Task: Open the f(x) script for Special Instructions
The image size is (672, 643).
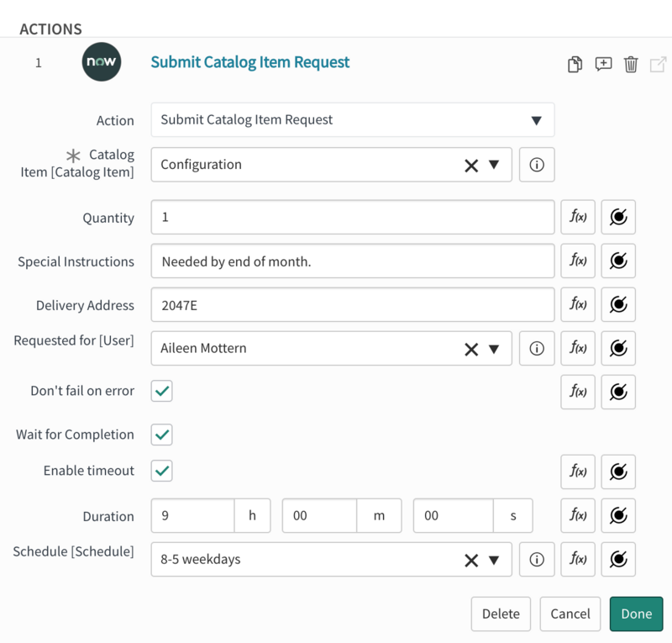Action: (x=578, y=261)
